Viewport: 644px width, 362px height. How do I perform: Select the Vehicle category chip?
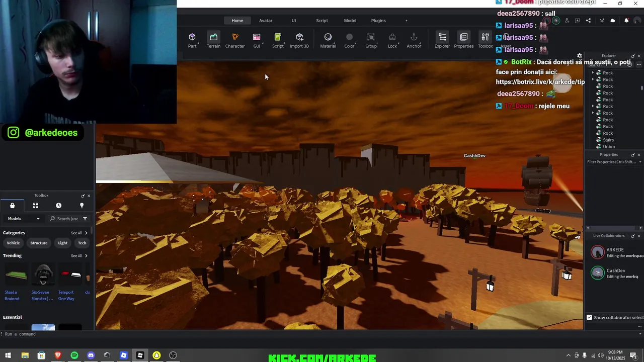(14, 243)
